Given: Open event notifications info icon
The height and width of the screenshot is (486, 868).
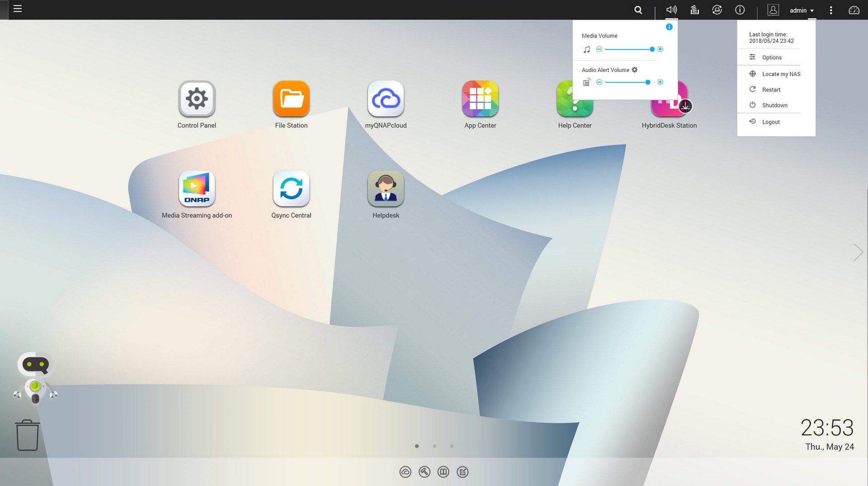Looking at the screenshot, I should click(740, 10).
